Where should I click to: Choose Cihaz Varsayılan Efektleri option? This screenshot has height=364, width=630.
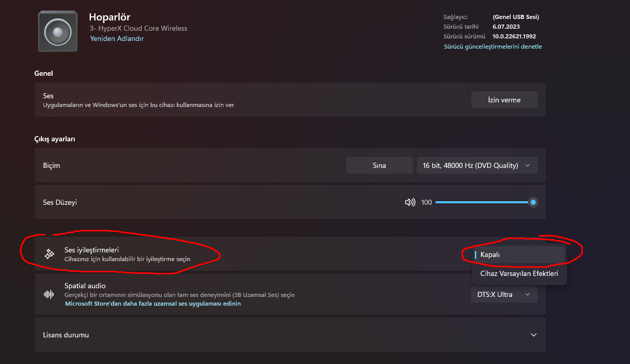coord(519,273)
